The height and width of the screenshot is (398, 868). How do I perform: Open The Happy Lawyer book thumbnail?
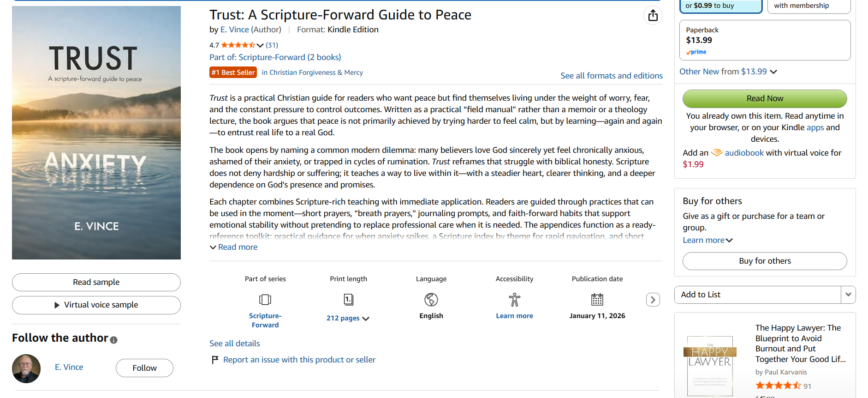pos(710,366)
